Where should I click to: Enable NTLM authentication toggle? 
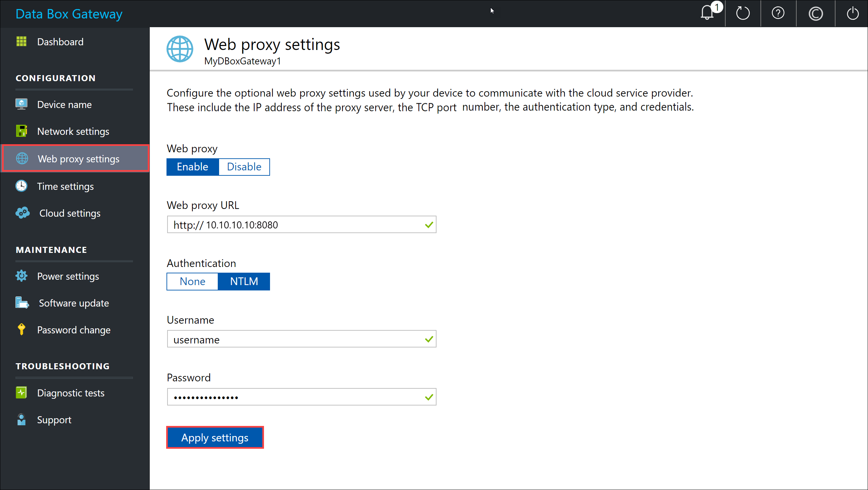coord(244,282)
